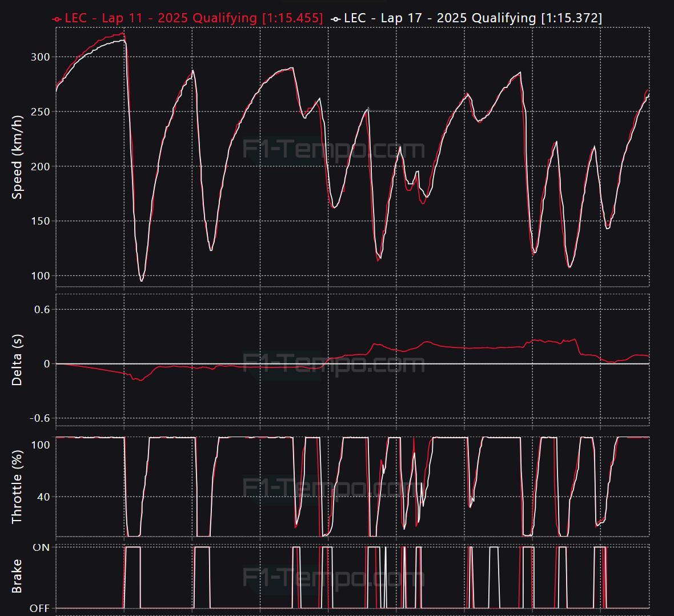
Task: Click the 100 tick on the throttle axis
Action: pyautogui.click(x=41, y=445)
